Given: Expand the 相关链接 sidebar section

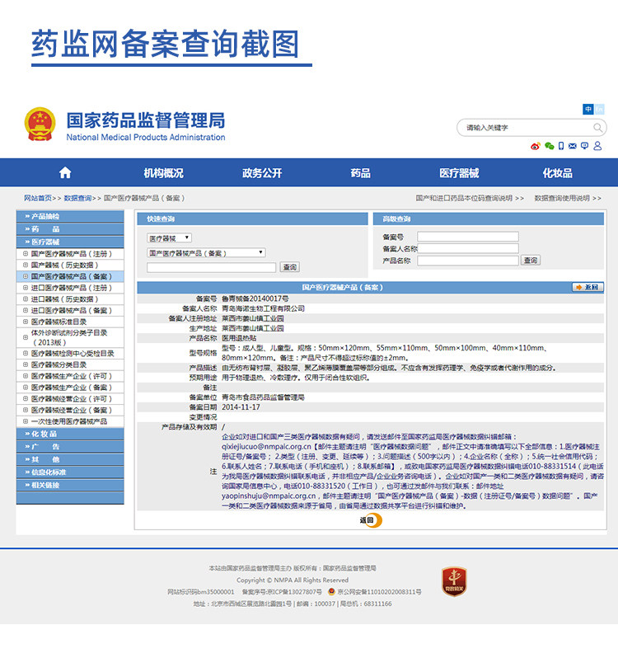Looking at the screenshot, I should click(70, 485).
